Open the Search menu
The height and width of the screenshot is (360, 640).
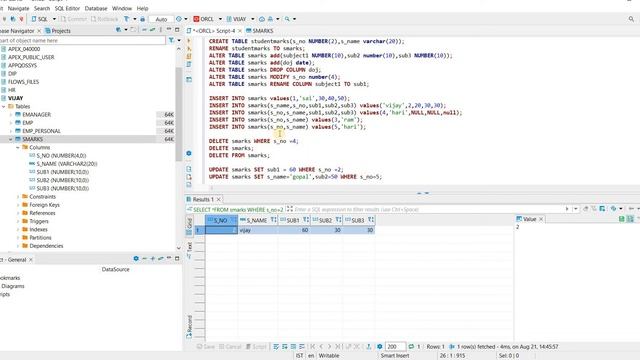point(42,8)
